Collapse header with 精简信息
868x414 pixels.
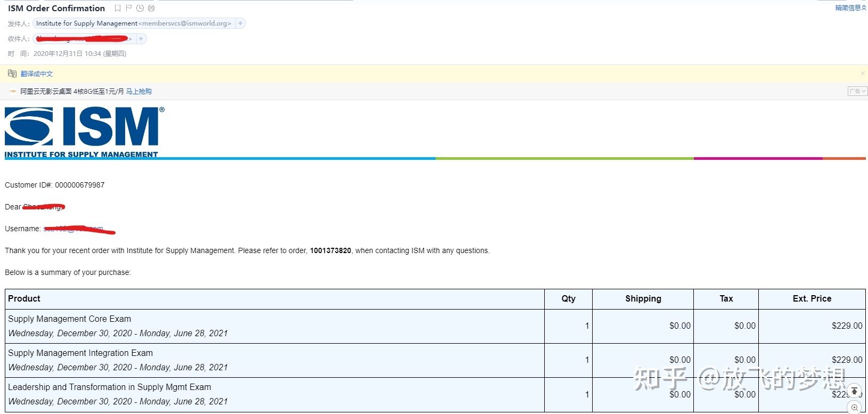(850, 8)
